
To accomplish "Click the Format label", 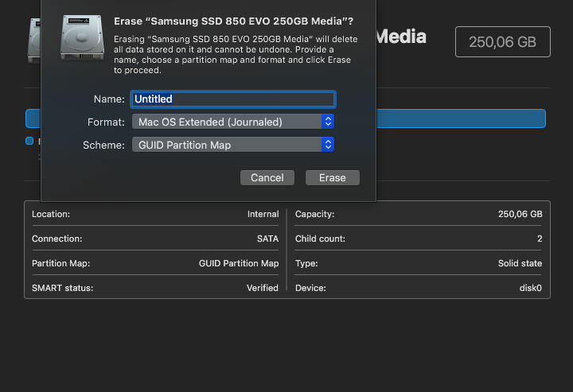I will tap(106, 122).
